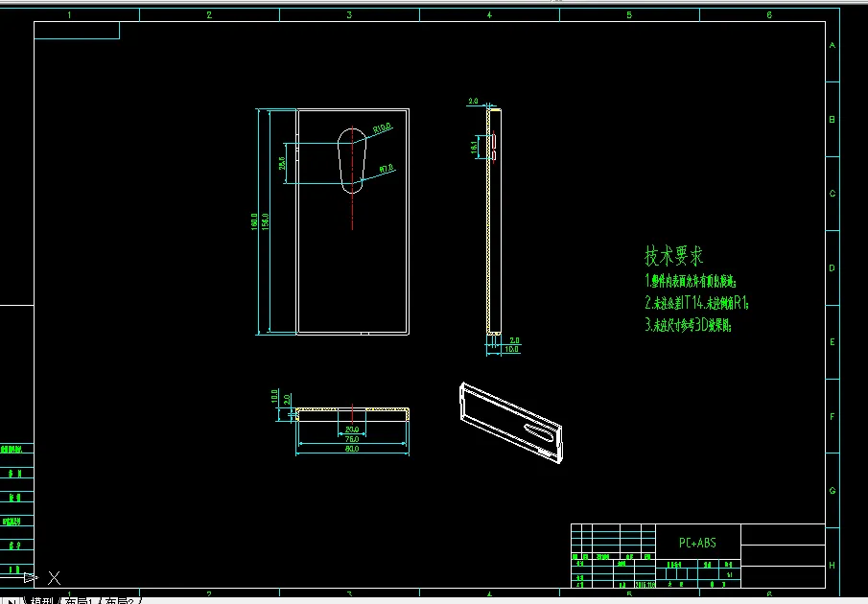Select technical requirement line 3 mentioning 3D
Viewport: 868px width, 604px height.
pos(689,324)
